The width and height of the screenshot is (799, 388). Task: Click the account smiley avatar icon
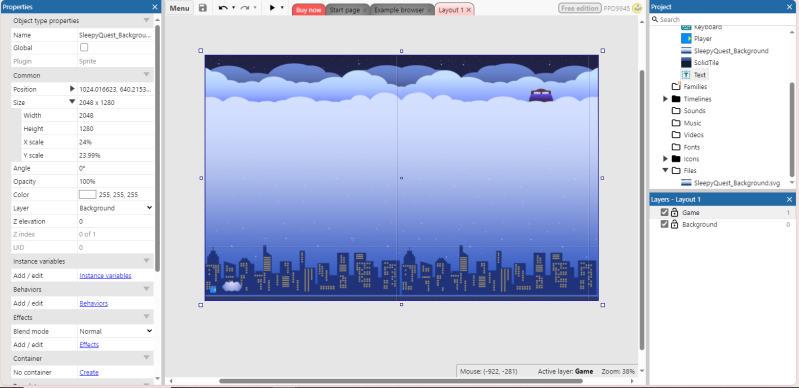coord(637,8)
